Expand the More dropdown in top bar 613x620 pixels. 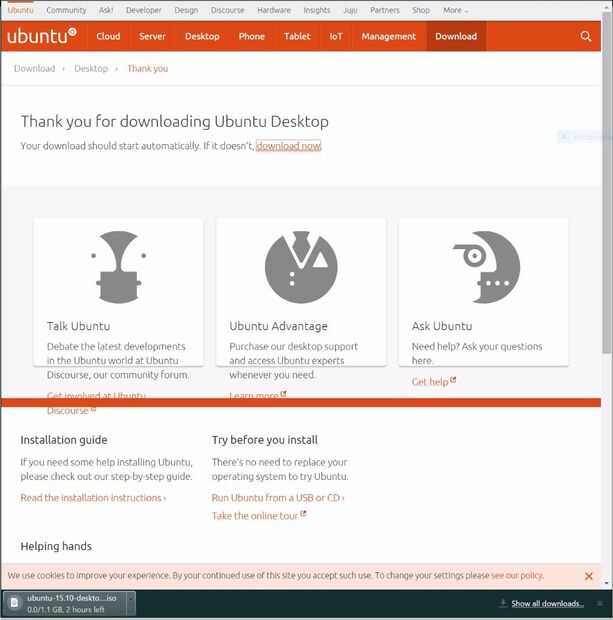(x=455, y=10)
